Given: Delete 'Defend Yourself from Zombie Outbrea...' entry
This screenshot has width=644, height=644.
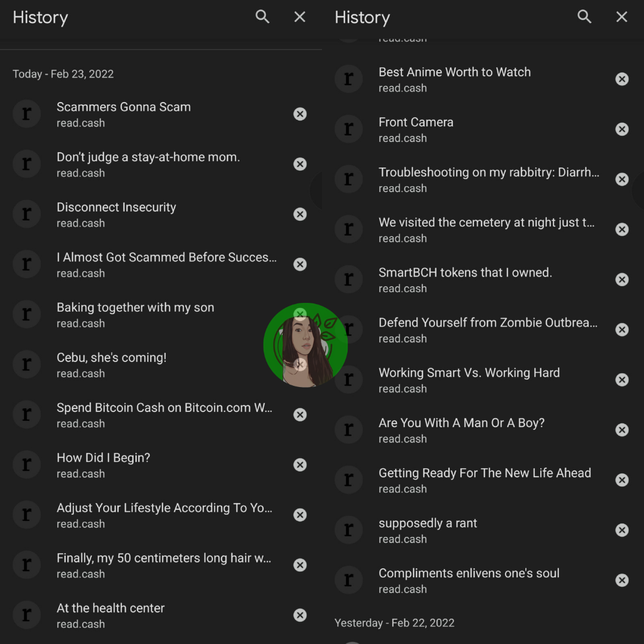Looking at the screenshot, I should coord(622,329).
